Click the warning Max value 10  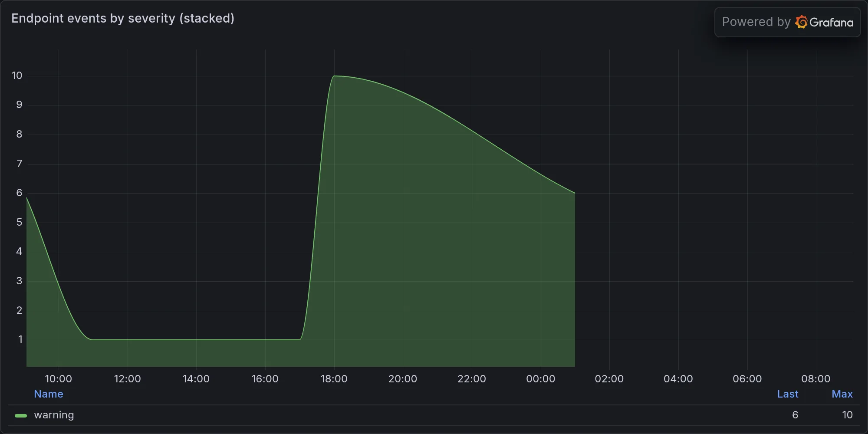[x=847, y=415]
